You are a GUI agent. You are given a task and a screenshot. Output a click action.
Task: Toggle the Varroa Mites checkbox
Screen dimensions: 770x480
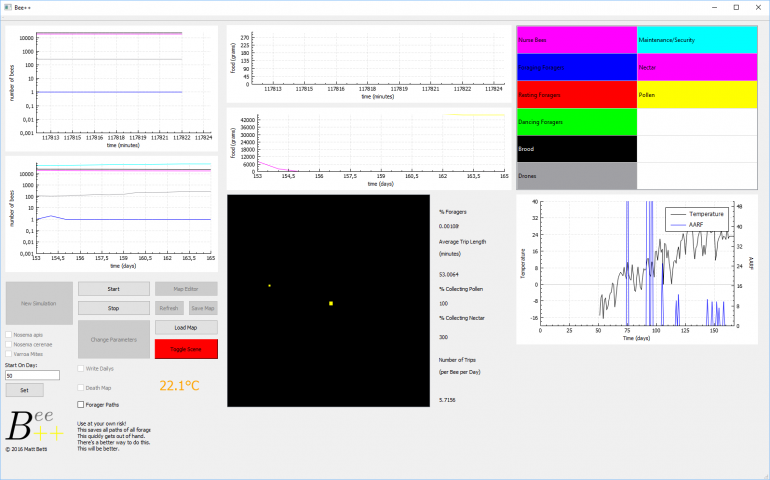pyautogui.click(x=10, y=354)
